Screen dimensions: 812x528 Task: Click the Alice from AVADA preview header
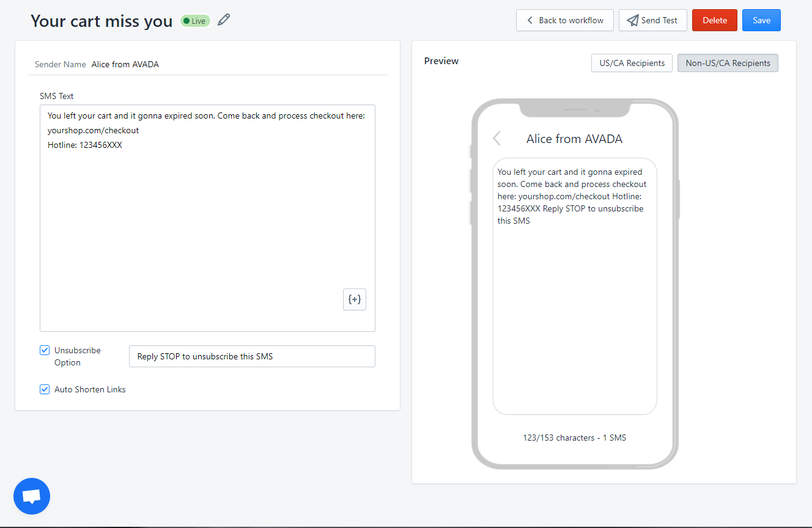click(574, 139)
